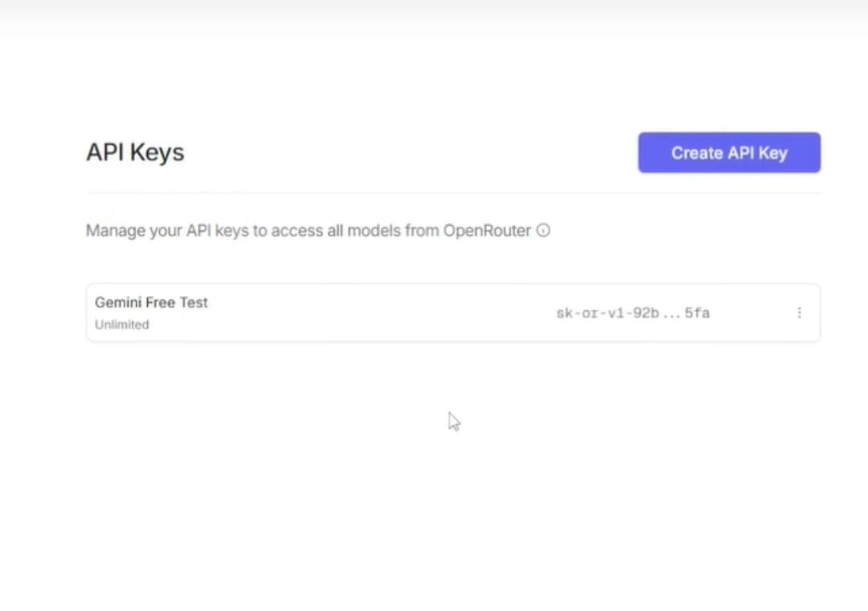Expand options via the vertical ellipsis on the key card
868x611 pixels.
coord(799,313)
